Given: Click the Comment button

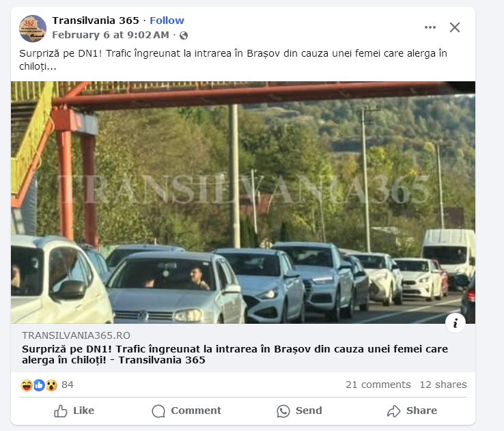Looking at the screenshot, I should click(186, 411).
